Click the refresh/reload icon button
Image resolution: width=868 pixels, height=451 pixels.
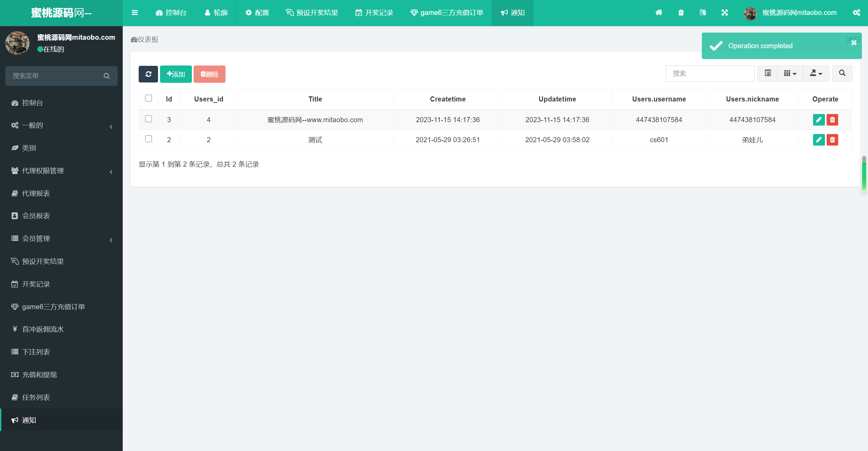click(x=148, y=74)
